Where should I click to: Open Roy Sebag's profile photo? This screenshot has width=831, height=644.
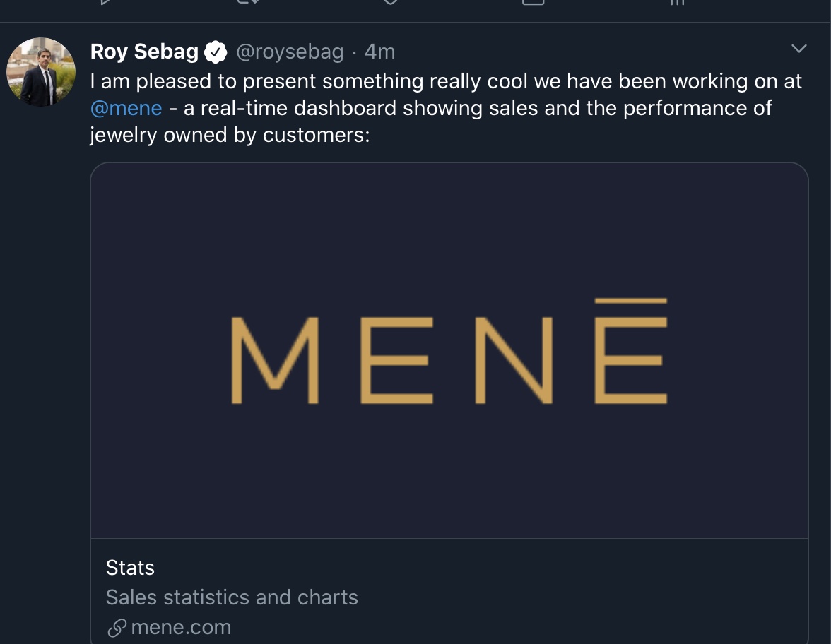41,72
